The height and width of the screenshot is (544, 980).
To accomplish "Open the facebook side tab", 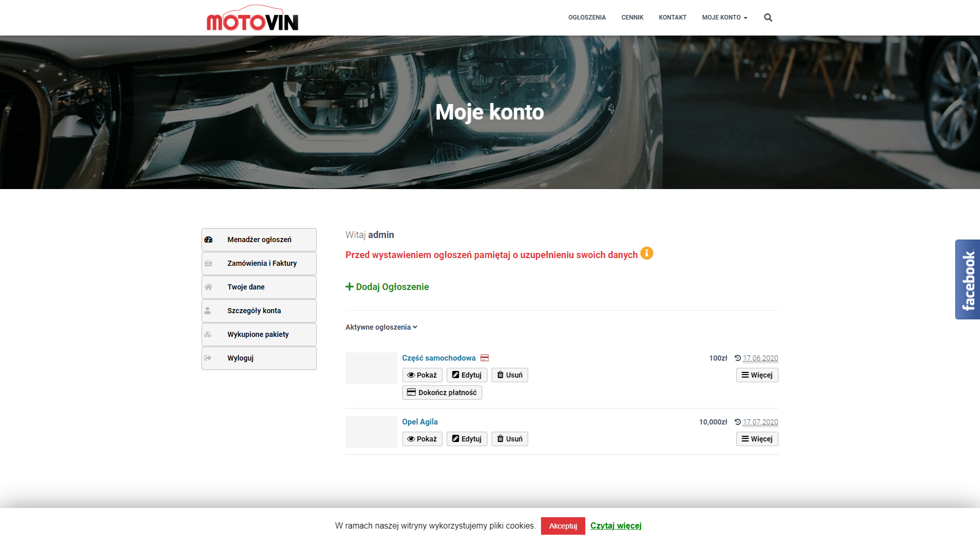I will 968,279.
